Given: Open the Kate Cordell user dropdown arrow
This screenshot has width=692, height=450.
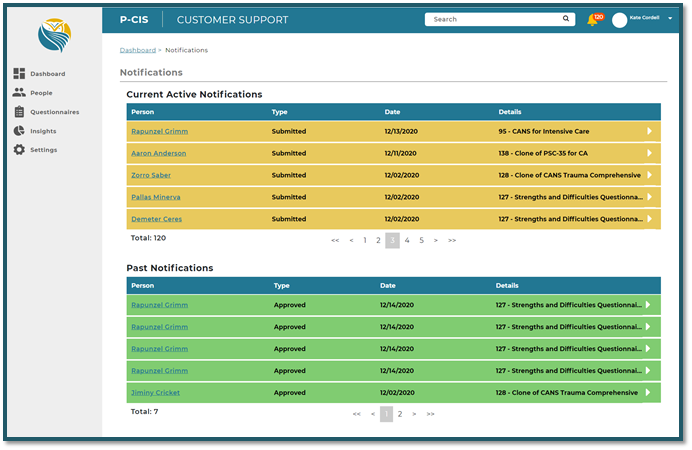Looking at the screenshot, I should click(x=670, y=19).
